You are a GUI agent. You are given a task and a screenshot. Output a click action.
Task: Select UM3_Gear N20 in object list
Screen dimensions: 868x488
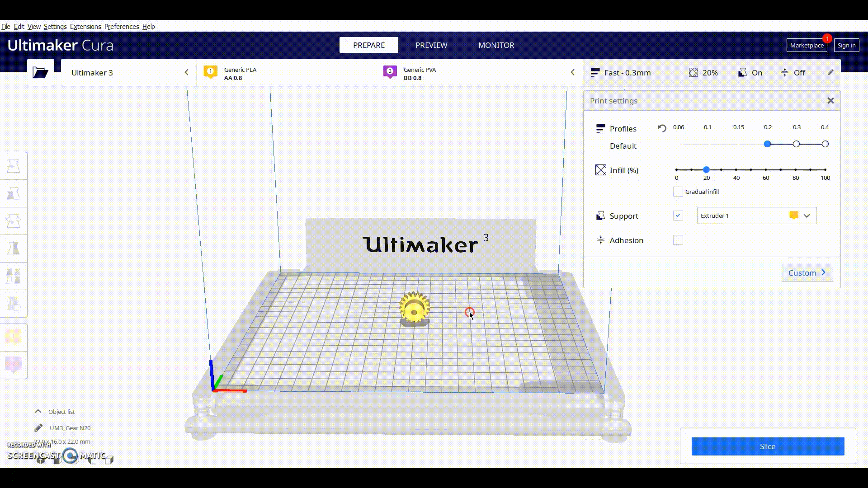[x=70, y=428]
